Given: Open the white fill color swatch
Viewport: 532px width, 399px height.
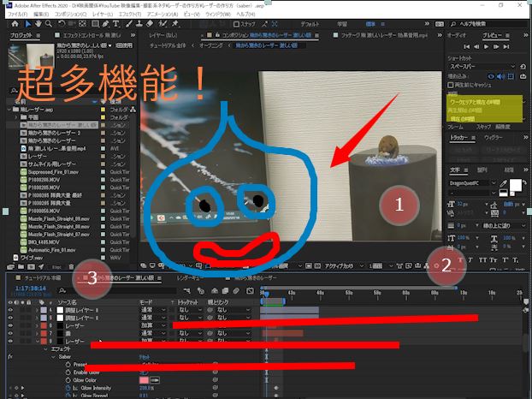Looking at the screenshot, I should coord(516,185).
